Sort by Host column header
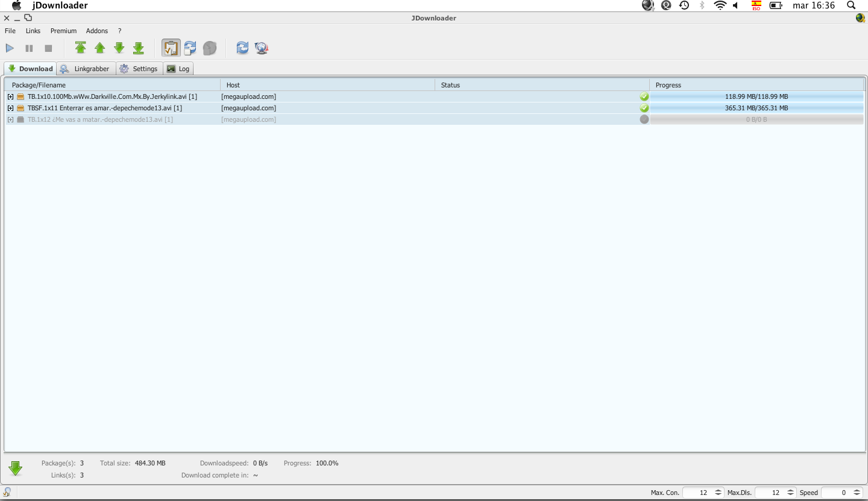 pyautogui.click(x=327, y=85)
